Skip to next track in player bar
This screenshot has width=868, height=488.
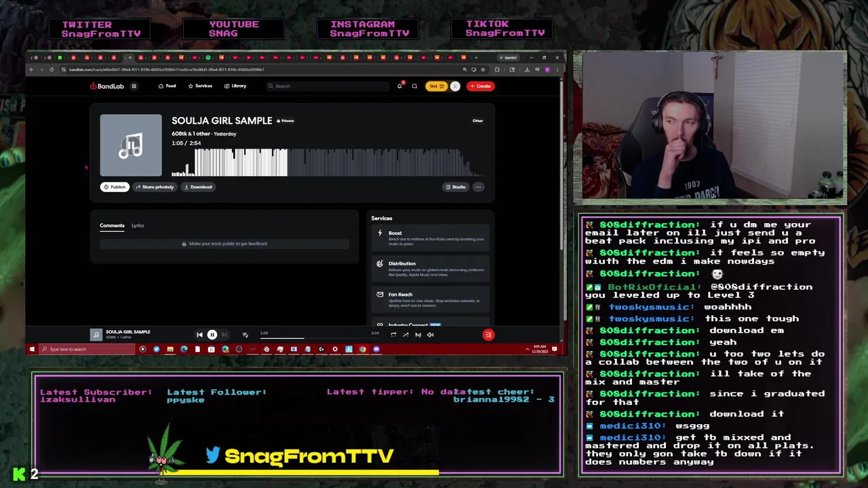coord(224,335)
